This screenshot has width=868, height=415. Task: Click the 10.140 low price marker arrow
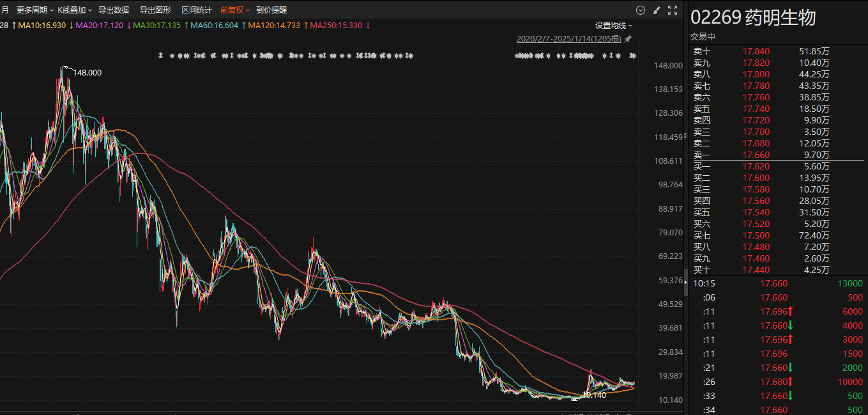[575, 397]
